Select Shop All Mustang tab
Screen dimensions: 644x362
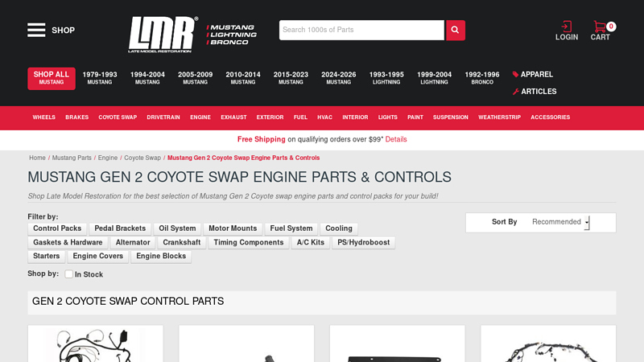[x=52, y=78]
